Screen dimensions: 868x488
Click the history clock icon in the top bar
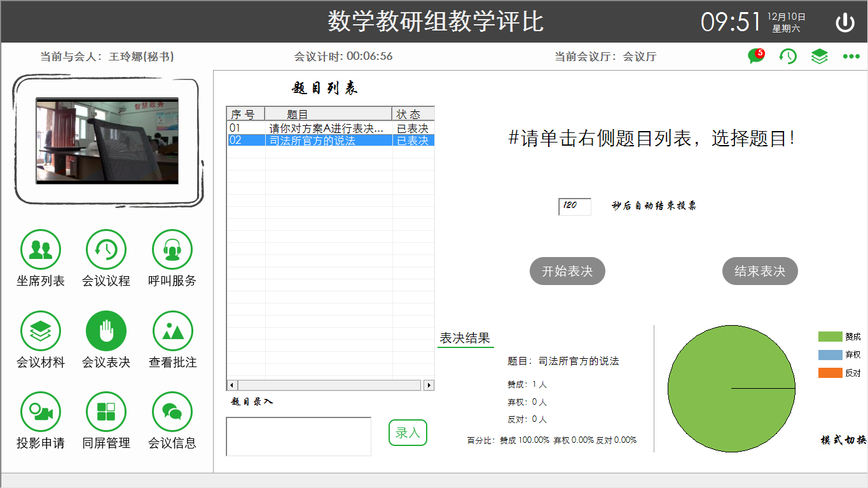pos(787,57)
